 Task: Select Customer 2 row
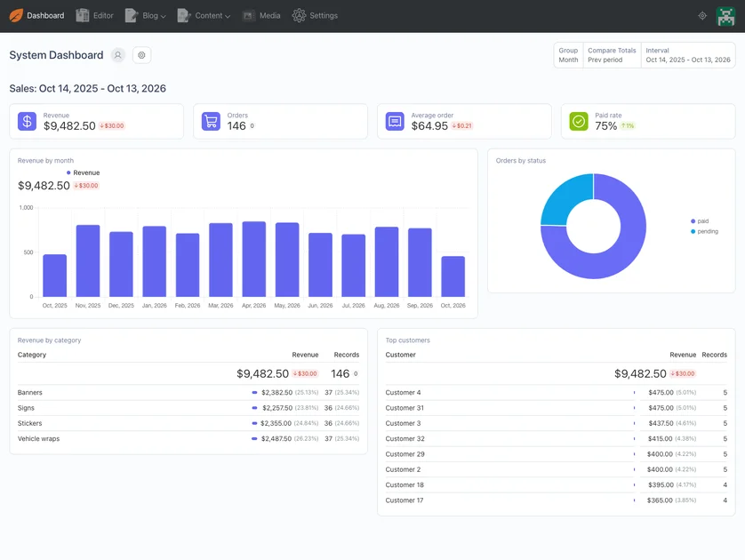[557, 469]
